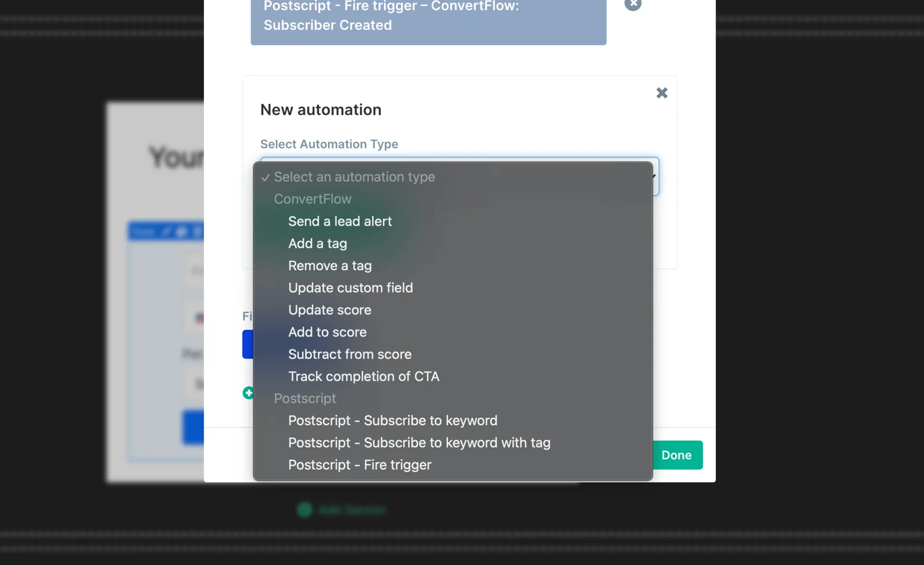Select 'Add a tag' option
The width and height of the screenshot is (924, 565).
point(453,244)
